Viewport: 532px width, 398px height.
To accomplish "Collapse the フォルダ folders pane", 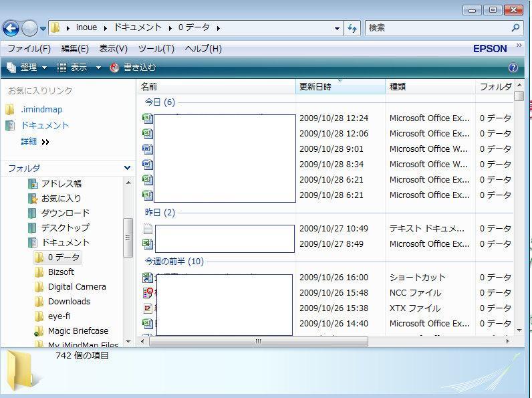I will pyautogui.click(x=127, y=168).
